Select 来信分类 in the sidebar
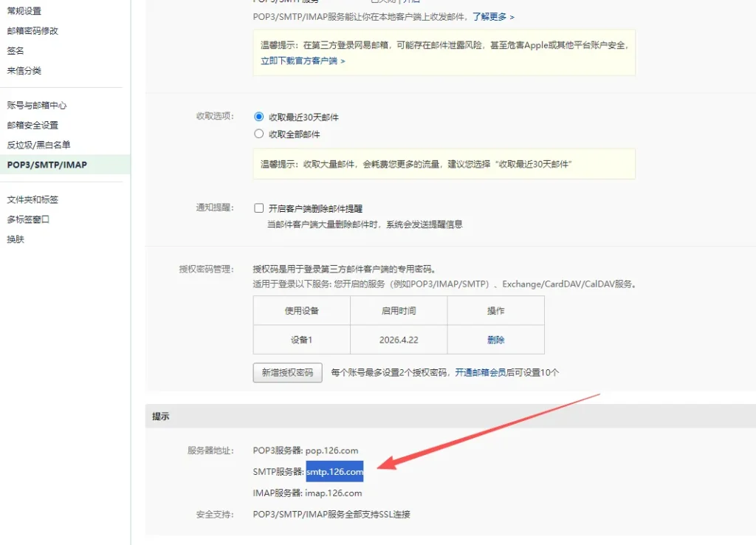The width and height of the screenshot is (756, 545). [x=24, y=71]
